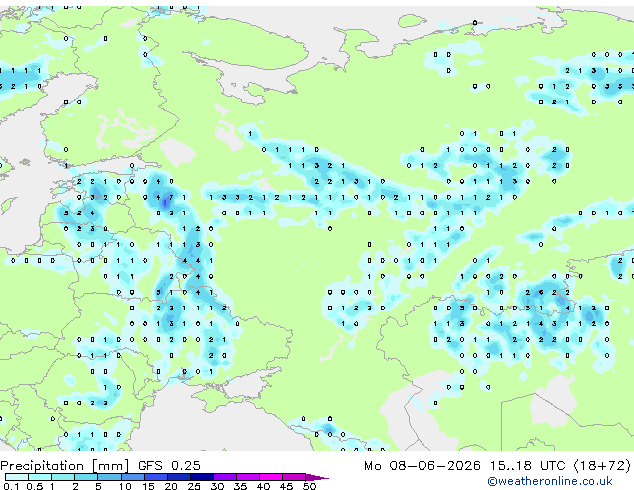The height and width of the screenshot is (490, 634).
Task: Select the bright magenta swatch between 40 and 45
Action: click(271, 477)
